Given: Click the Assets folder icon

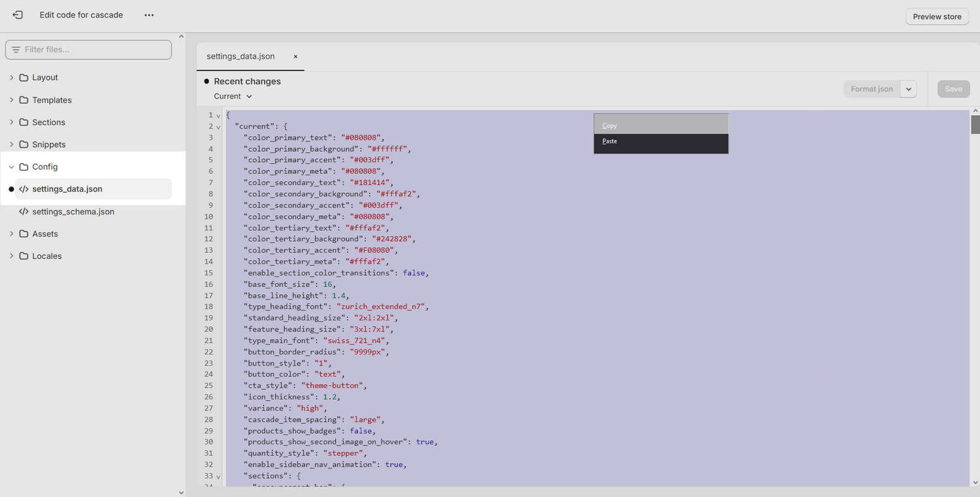Looking at the screenshot, I should tap(24, 233).
